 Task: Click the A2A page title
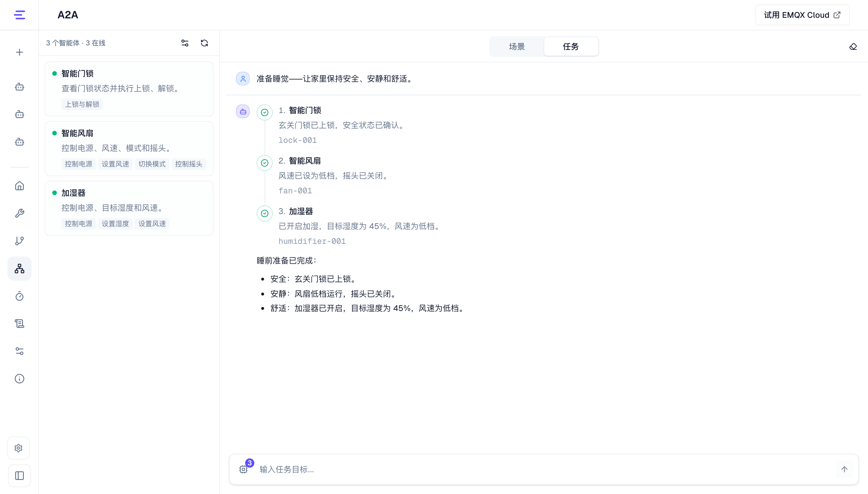tap(68, 15)
